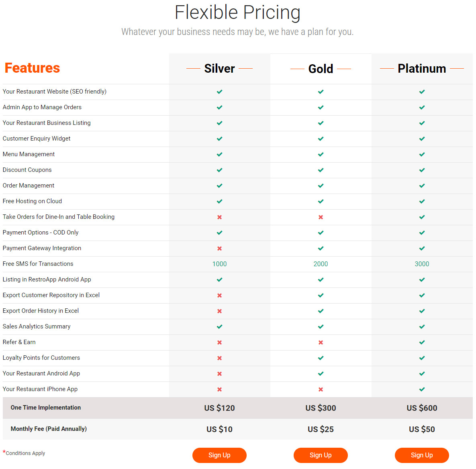Click the 3000 free SMS value under Platinum
476x469 pixels.
coord(422,264)
